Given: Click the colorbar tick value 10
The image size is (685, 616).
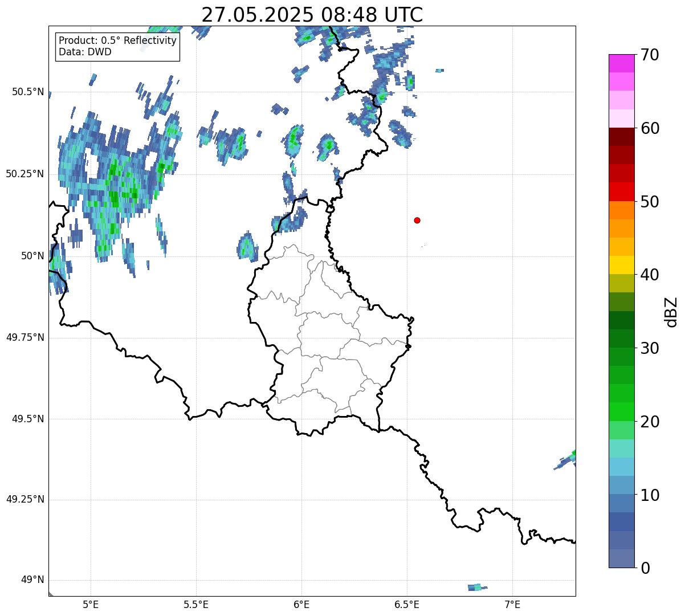Looking at the screenshot, I should click(649, 495).
